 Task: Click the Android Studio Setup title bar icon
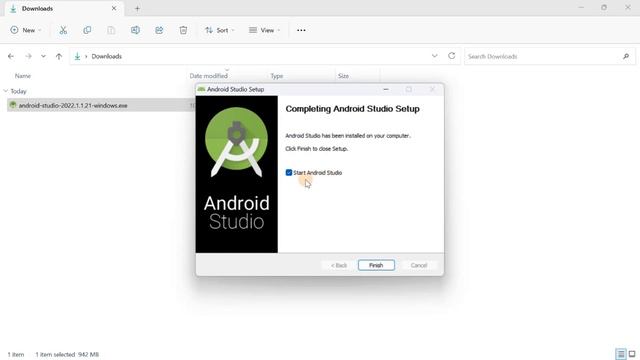tap(201, 89)
